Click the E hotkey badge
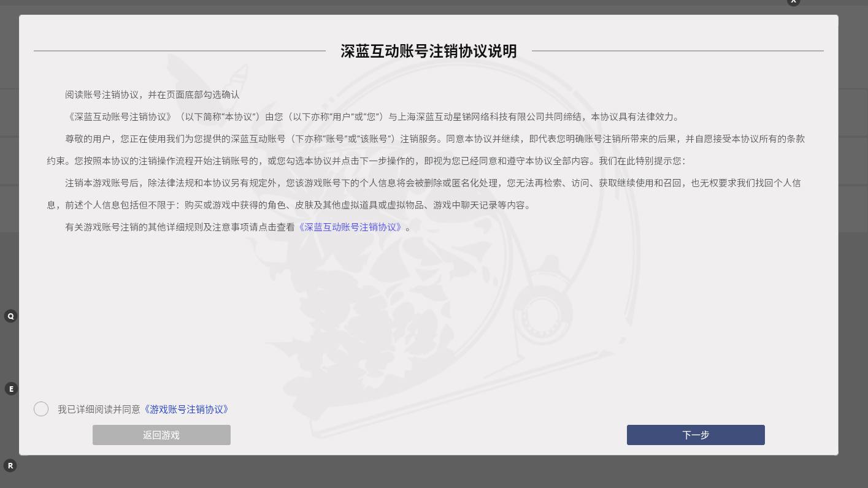This screenshot has width=868, height=488. (11, 389)
